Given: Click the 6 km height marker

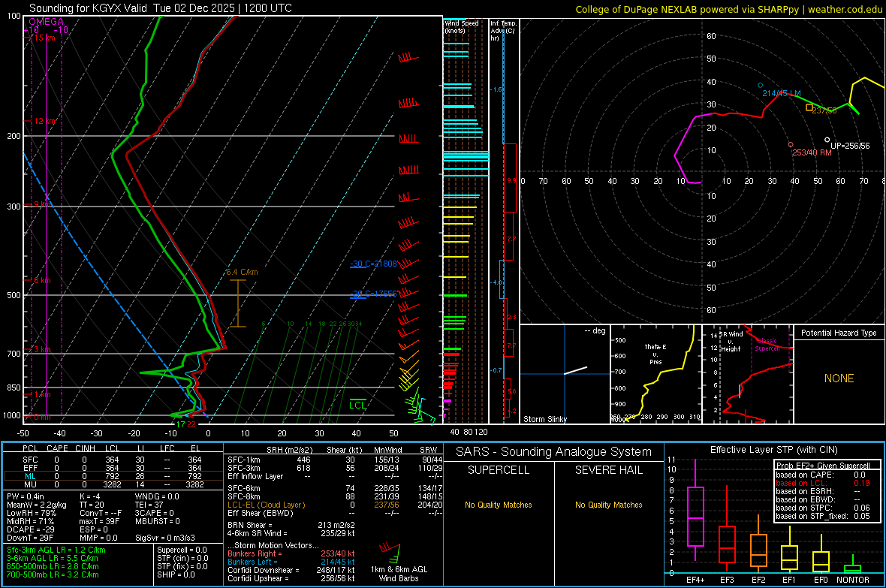Looking at the screenshot, I should 41,280.
